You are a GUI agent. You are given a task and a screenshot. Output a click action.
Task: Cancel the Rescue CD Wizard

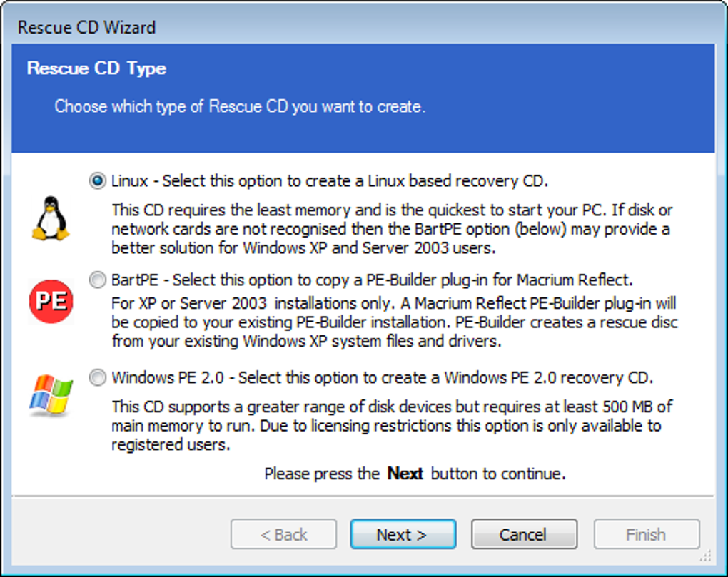click(524, 534)
